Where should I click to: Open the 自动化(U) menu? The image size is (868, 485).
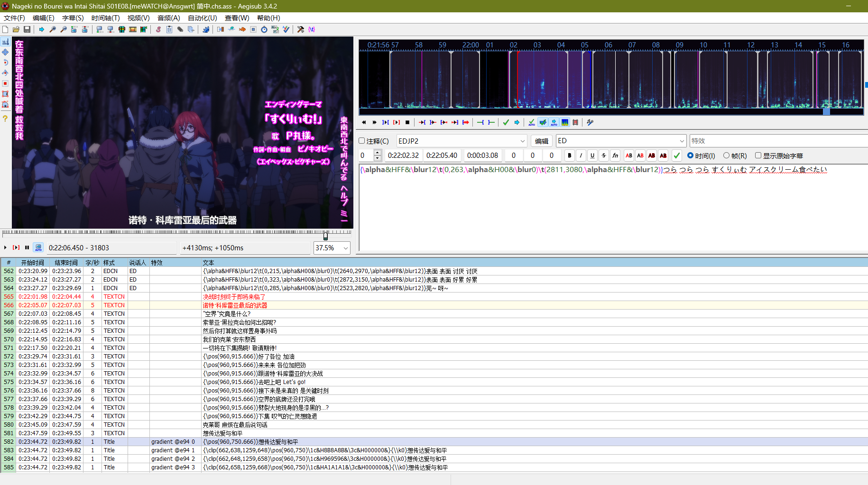(202, 18)
